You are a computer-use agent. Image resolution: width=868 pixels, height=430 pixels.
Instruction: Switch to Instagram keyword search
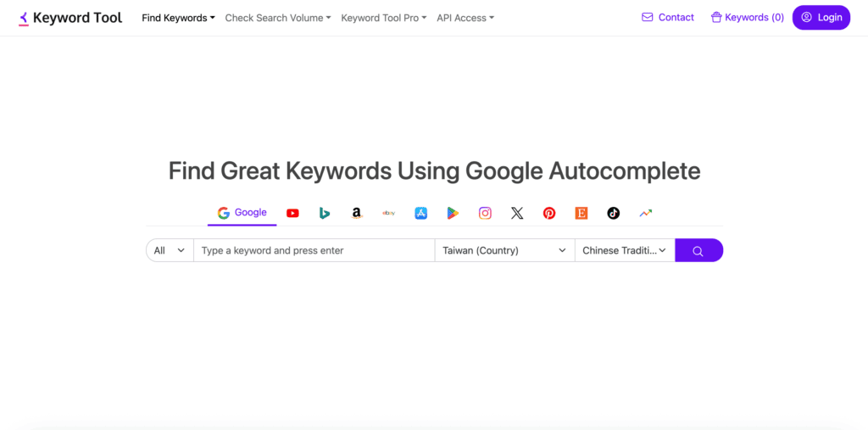pyautogui.click(x=485, y=214)
